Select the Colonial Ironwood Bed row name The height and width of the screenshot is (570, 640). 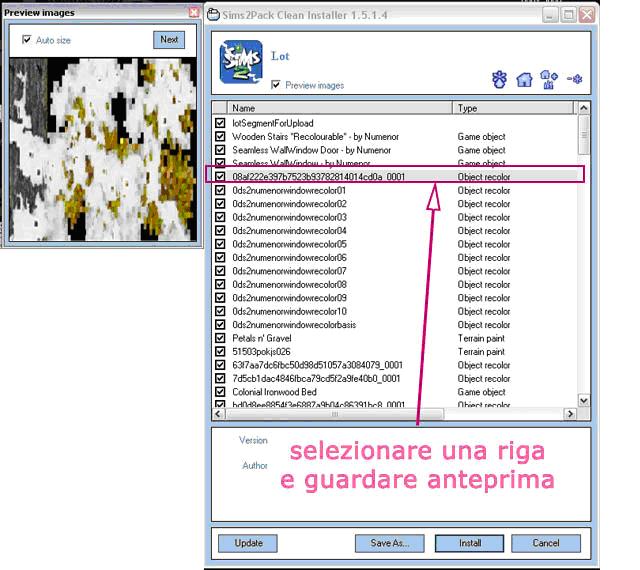[274, 392]
